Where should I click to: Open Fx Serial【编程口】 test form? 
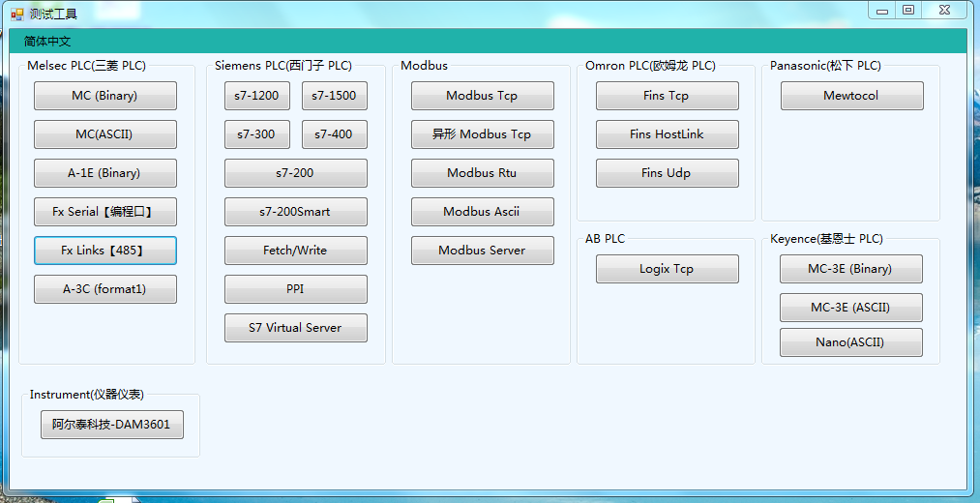(104, 212)
